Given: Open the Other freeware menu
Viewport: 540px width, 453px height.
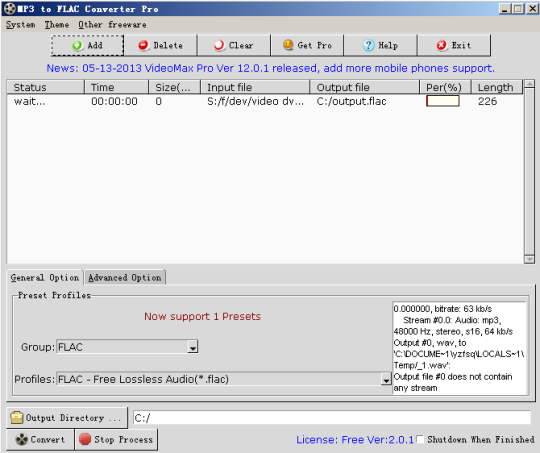Looking at the screenshot, I should pyautogui.click(x=112, y=25).
